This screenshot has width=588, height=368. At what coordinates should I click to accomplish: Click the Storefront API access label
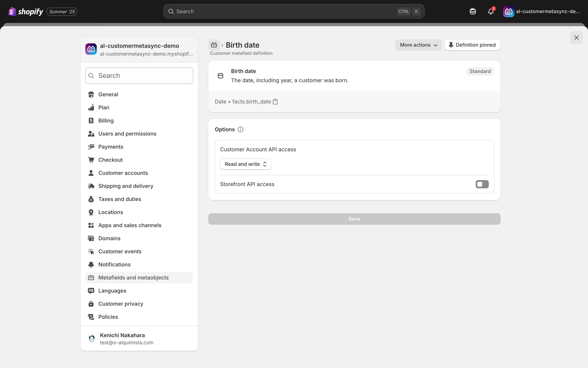[x=247, y=184]
